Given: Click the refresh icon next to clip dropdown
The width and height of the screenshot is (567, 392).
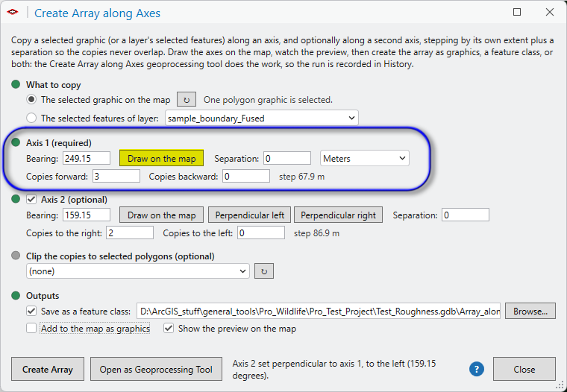Looking at the screenshot, I should (264, 271).
